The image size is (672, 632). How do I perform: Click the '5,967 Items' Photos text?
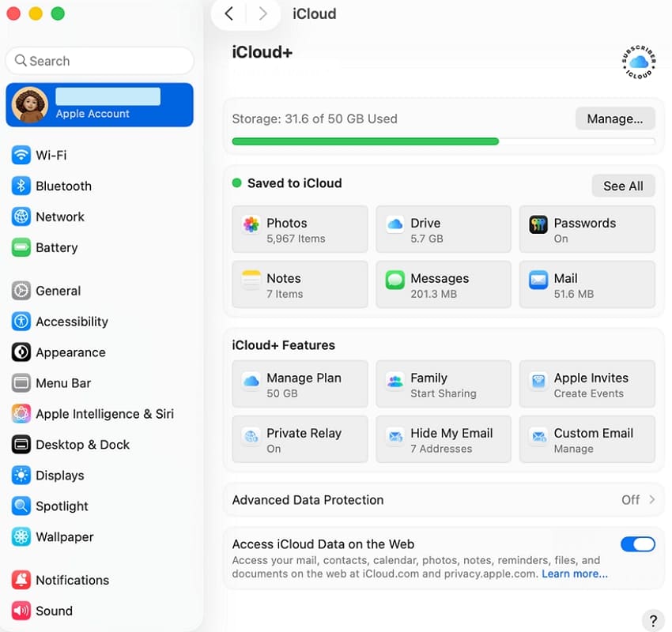point(296,239)
